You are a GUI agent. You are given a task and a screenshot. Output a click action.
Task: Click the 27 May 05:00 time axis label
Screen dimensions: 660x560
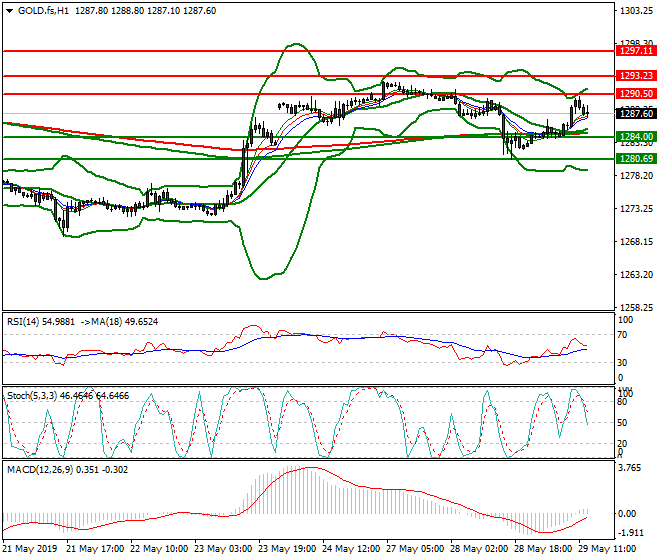click(415, 549)
